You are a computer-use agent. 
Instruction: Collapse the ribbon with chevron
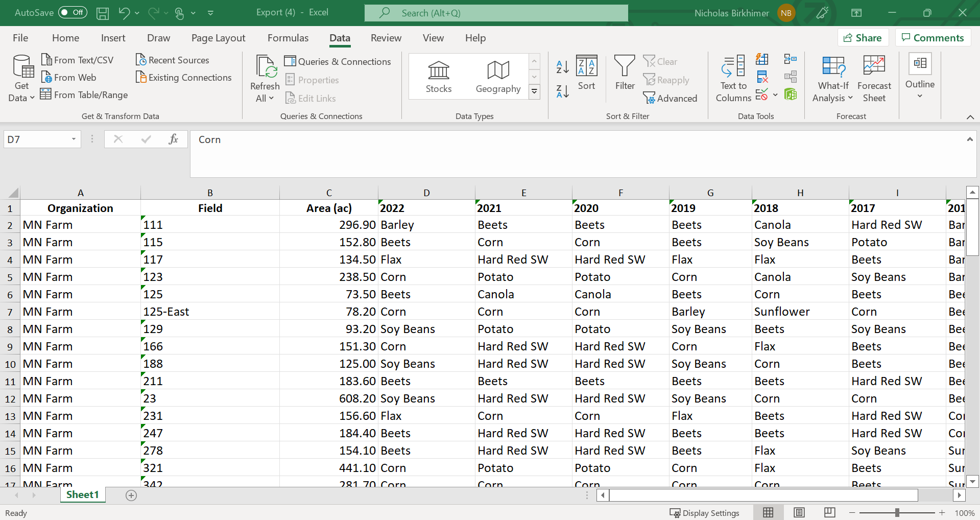(x=970, y=117)
